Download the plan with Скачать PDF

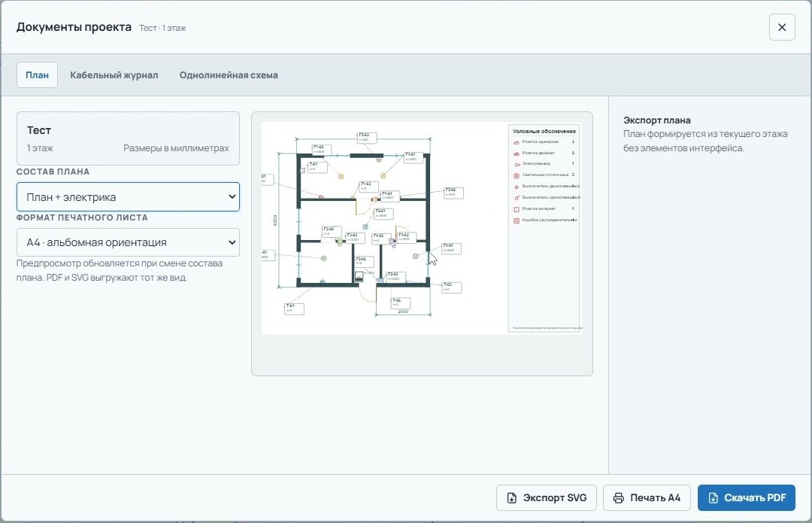pyautogui.click(x=747, y=497)
